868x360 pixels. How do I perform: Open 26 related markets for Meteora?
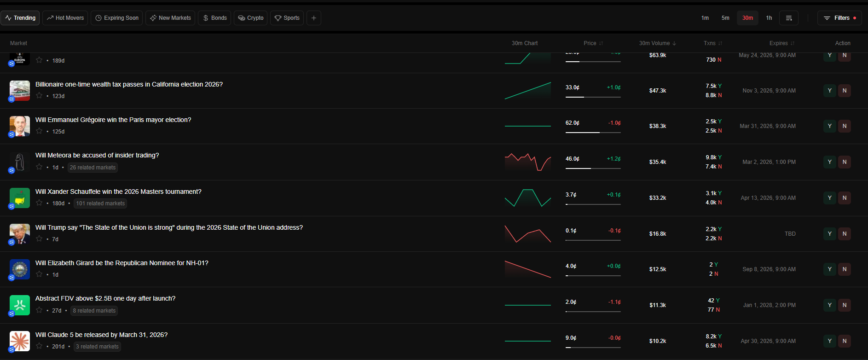(x=93, y=168)
